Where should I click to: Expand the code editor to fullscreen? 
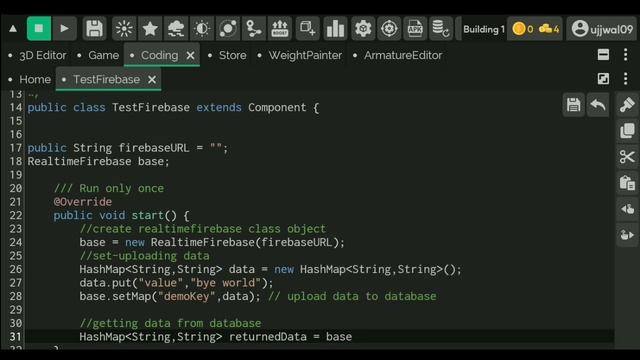point(603,79)
